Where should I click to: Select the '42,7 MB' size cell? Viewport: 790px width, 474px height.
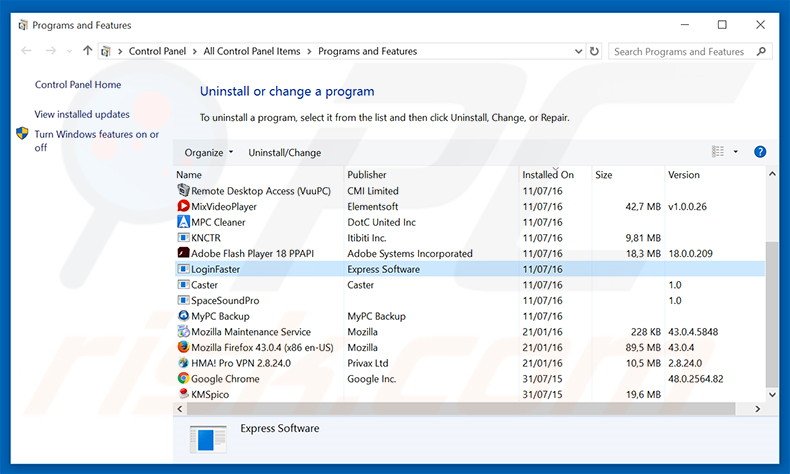[643, 207]
